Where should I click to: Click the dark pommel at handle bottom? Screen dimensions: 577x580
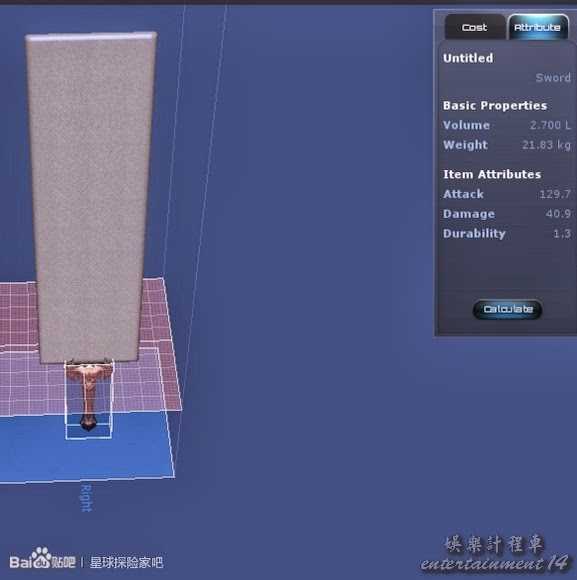point(88,422)
